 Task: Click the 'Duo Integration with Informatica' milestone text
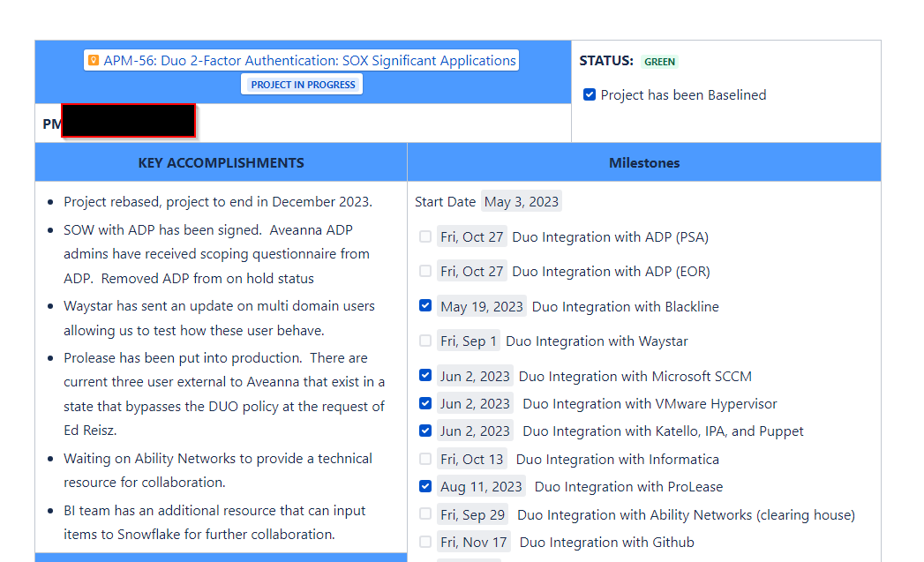click(x=618, y=460)
